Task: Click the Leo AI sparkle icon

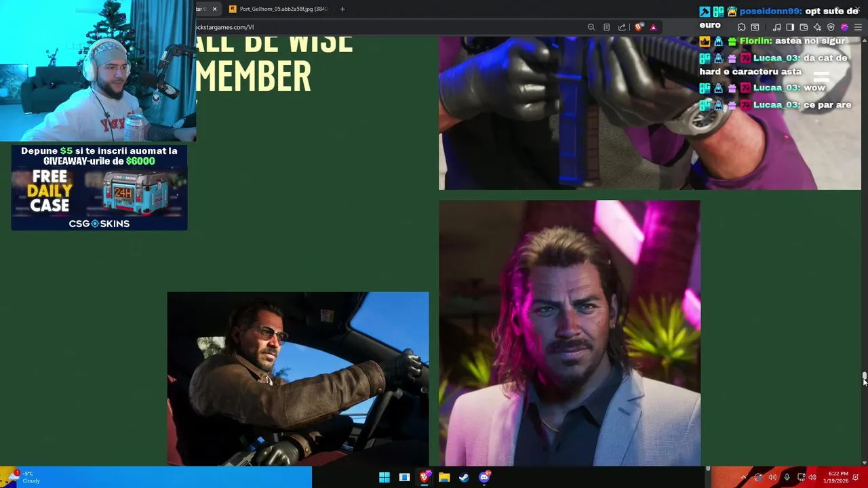Action: [817, 27]
